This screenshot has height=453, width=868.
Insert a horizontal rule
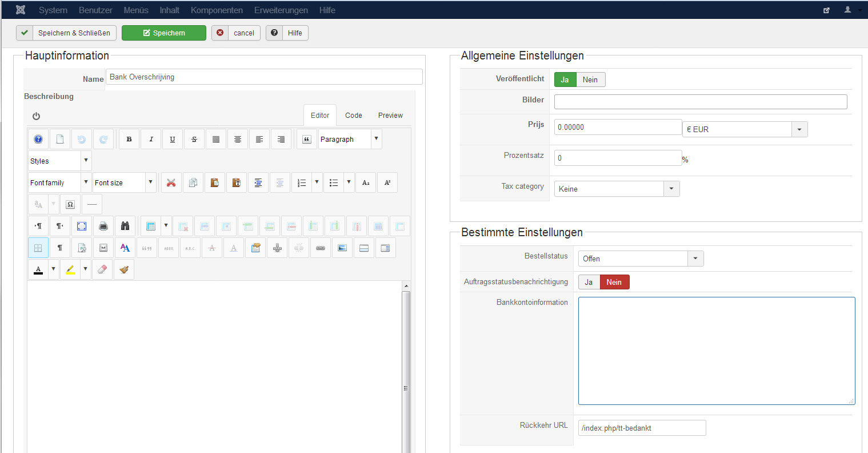pyautogui.click(x=92, y=204)
